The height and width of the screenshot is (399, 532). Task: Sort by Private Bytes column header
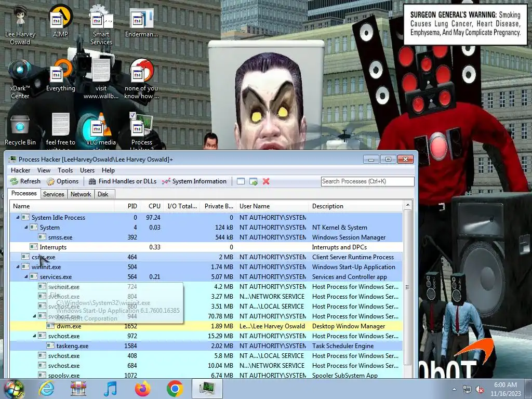pos(219,206)
